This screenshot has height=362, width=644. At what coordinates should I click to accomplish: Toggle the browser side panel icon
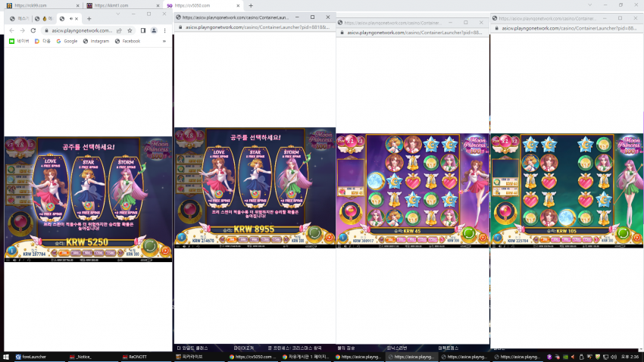[x=143, y=30]
